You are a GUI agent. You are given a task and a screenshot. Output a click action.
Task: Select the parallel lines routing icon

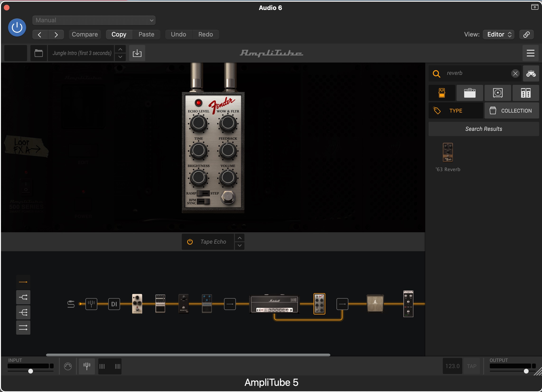tap(23, 328)
